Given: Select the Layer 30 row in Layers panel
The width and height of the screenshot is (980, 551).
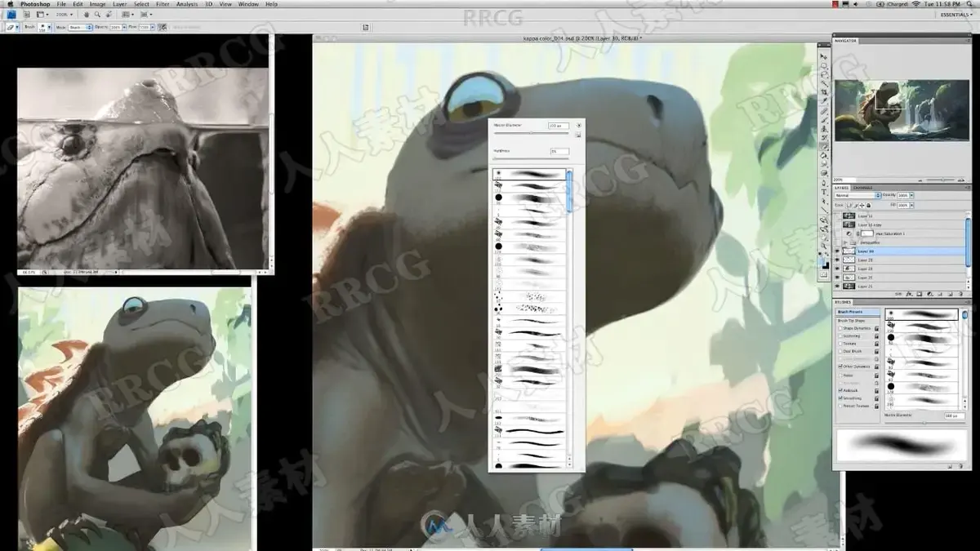Looking at the screenshot, I should coord(899,251).
